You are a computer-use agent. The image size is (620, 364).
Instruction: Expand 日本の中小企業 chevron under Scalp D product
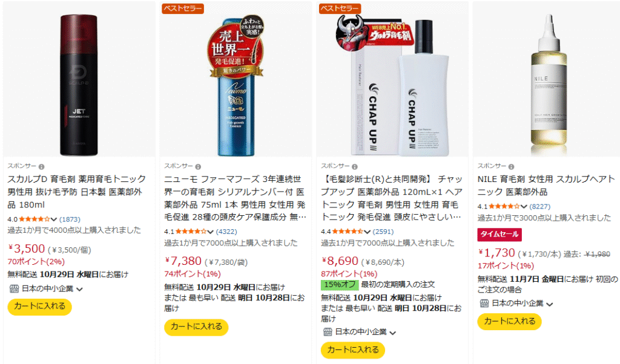[x=79, y=290]
